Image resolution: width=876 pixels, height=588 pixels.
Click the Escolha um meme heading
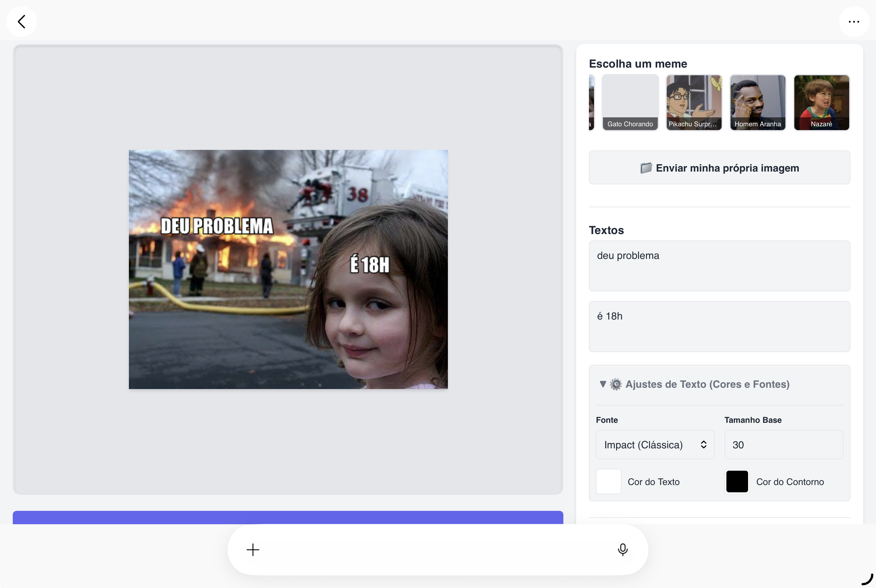pyautogui.click(x=638, y=64)
